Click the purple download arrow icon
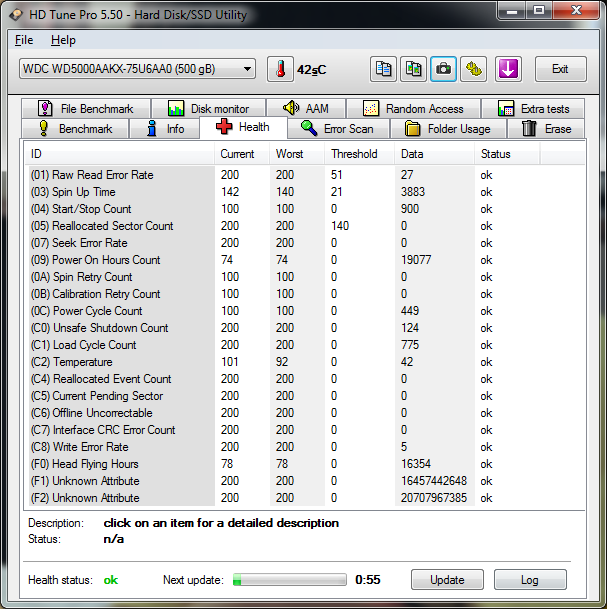The width and height of the screenshot is (607, 609). [508, 70]
